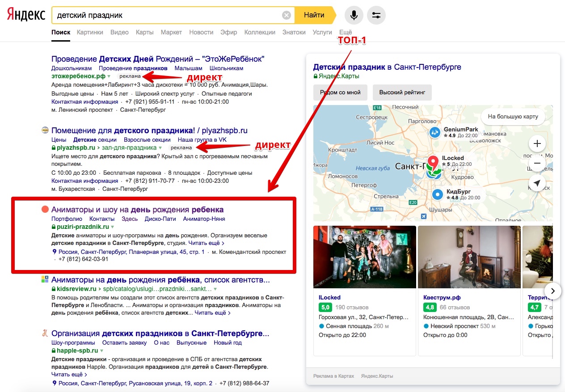The image size is (565, 392).
Task: Switch to the Видео tab
Action: [119, 32]
